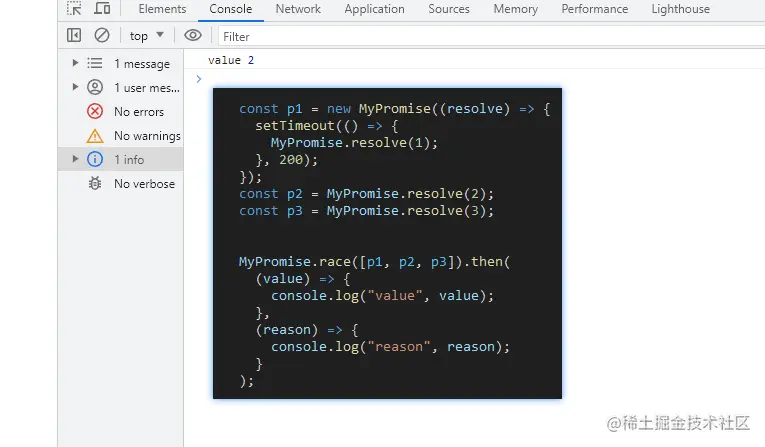Viewport: 765px width, 447px height.
Task: Open the Performance tab
Action: [x=595, y=9]
